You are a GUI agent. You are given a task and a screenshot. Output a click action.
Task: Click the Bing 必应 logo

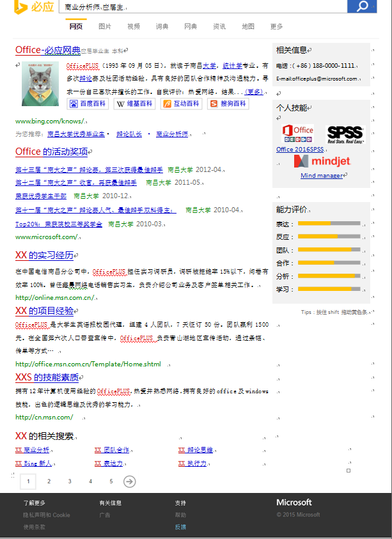34,7
